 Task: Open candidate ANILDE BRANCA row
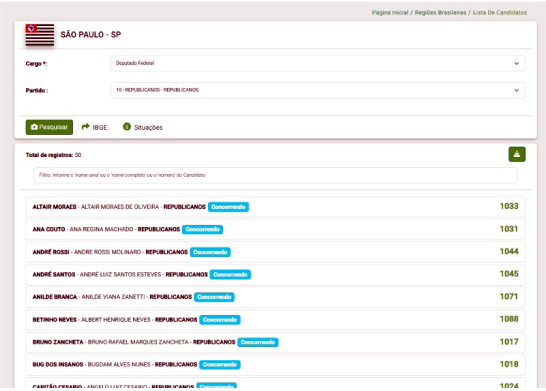pyautogui.click(x=275, y=297)
